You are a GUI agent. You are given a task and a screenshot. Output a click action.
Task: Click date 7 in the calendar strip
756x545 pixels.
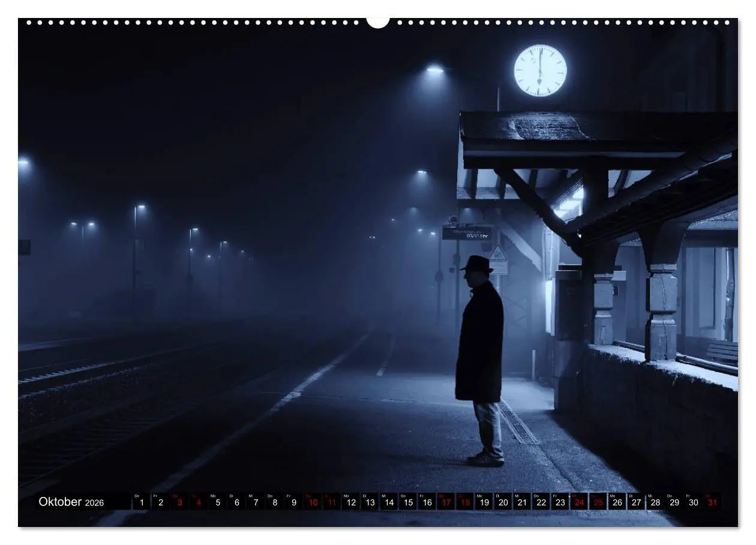click(x=256, y=502)
